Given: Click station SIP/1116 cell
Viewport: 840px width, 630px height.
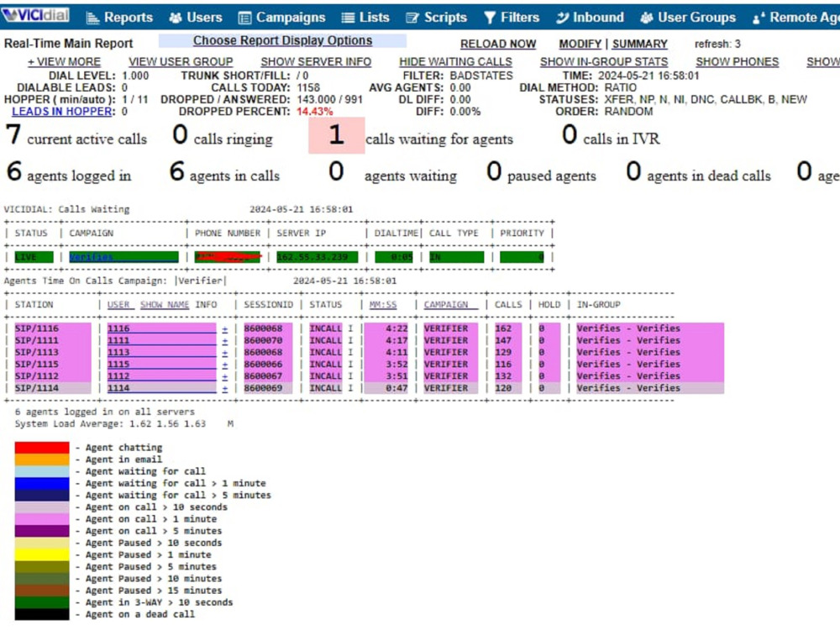Looking at the screenshot, I should click(52, 328).
